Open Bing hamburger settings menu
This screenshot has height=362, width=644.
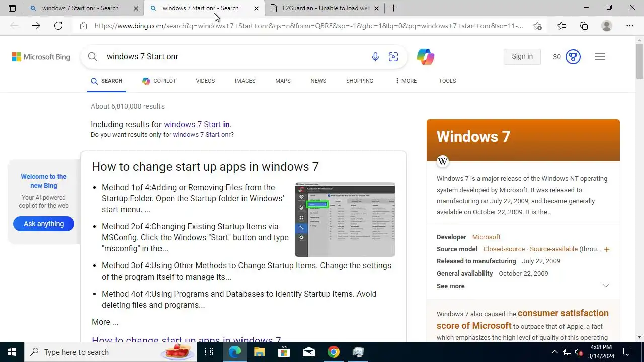[x=600, y=57]
